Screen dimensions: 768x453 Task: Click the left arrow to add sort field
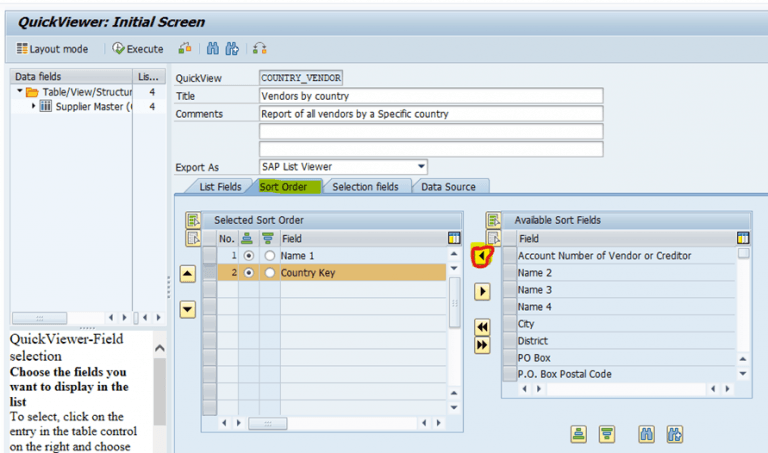[x=482, y=257]
